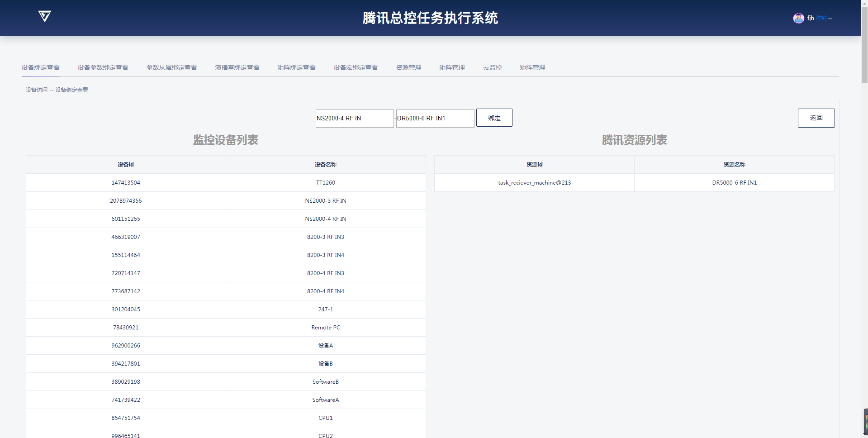
Task: Open the 云监控 tab
Action: pyautogui.click(x=492, y=67)
